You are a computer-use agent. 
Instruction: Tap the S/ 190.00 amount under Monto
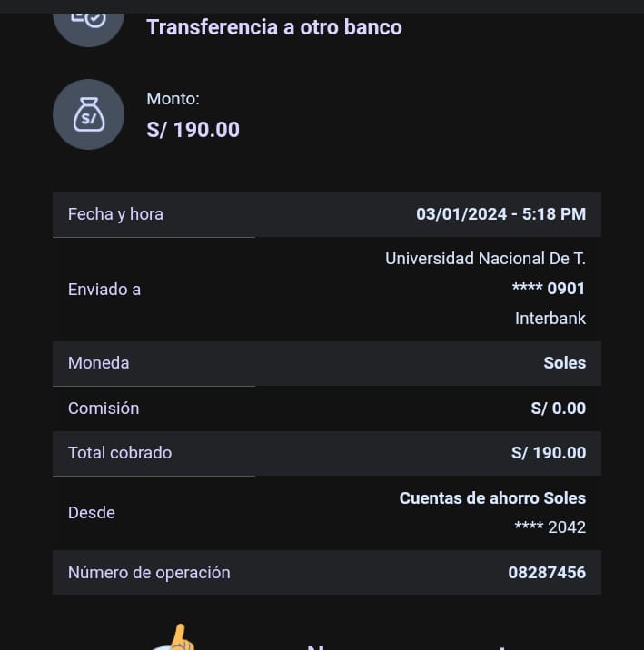(193, 130)
